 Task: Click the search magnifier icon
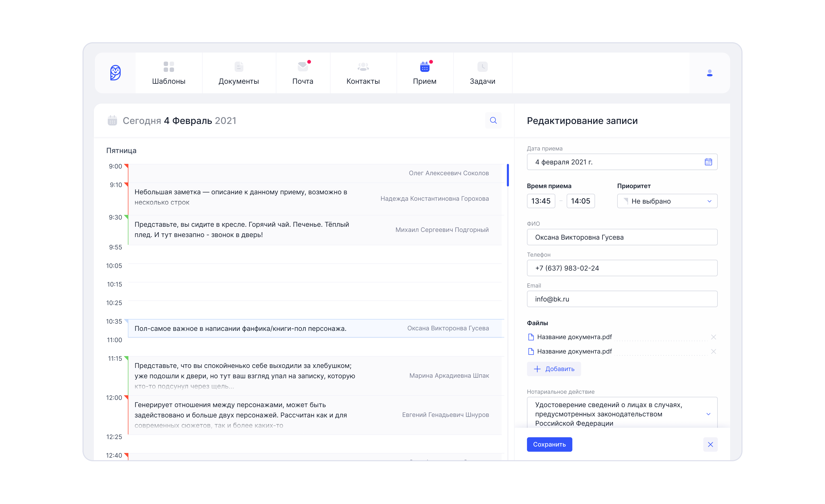click(493, 121)
